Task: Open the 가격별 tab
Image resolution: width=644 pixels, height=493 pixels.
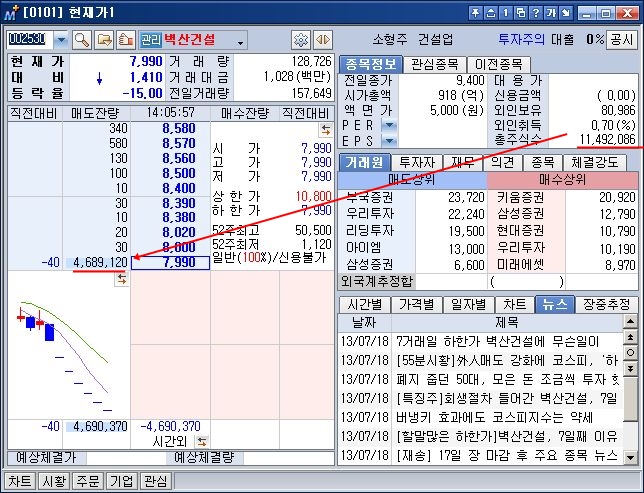Action: tap(417, 304)
